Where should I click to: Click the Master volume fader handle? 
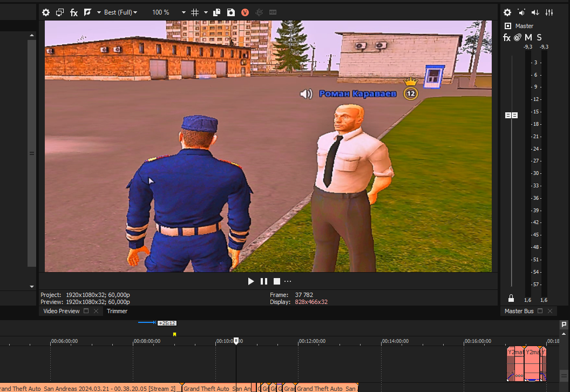coord(511,116)
